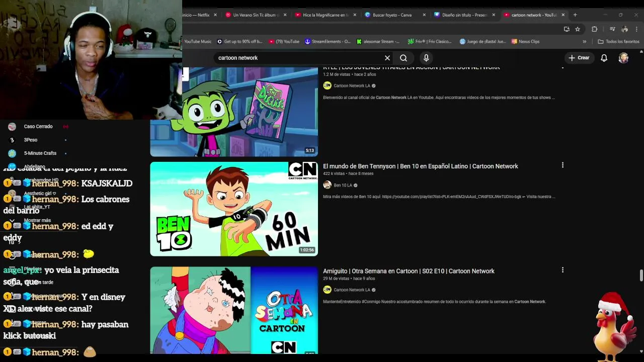The height and width of the screenshot is (362, 644).
Task: Start voice search with the microphone icon
Action: point(426,58)
